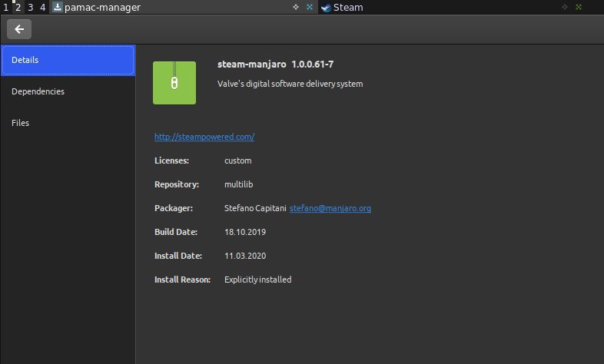Click the repository value "multilib"
The width and height of the screenshot is (604, 364).
tap(238, 184)
